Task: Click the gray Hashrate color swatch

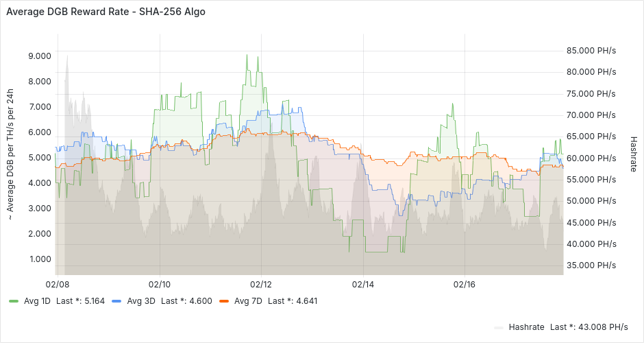Action: (499, 327)
